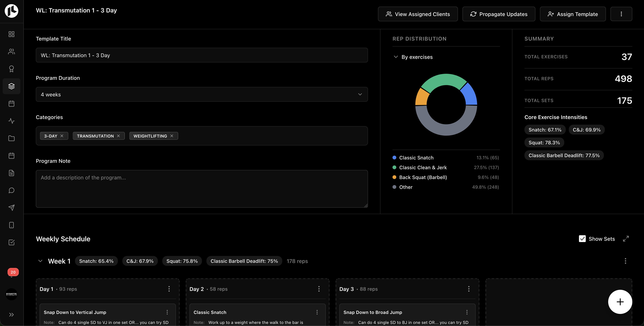This screenshot has height=326, width=644.
Task: Open Classic Snatch exercise card options
Action: tap(317, 312)
